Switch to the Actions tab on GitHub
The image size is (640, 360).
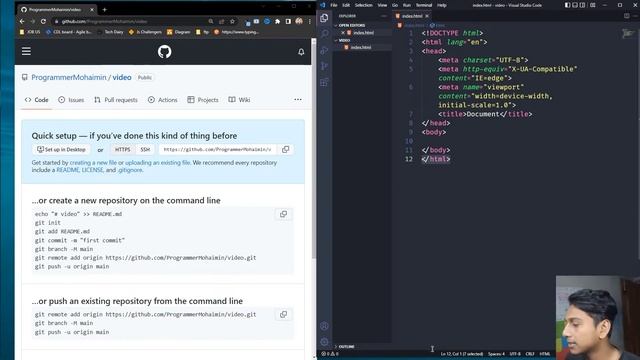point(162,100)
